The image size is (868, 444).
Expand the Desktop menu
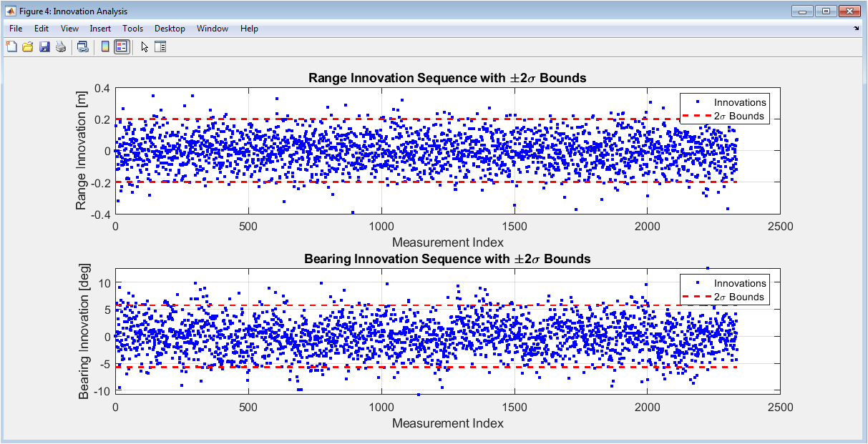170,29
